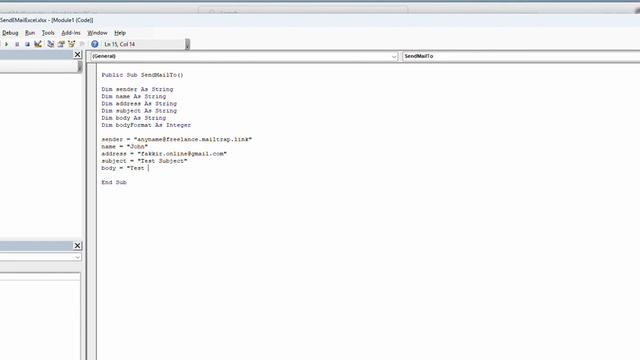
Task: Click the line name = "John"
Action: [124, 147]
